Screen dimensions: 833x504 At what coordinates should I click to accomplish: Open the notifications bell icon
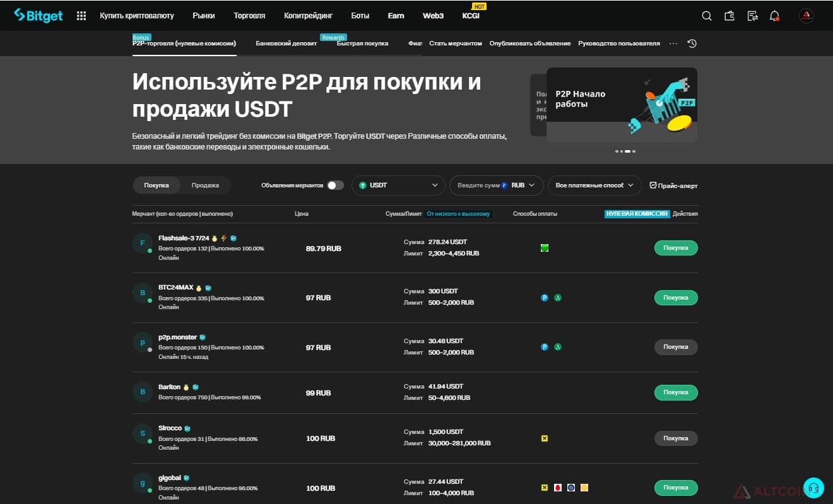(775, 16)
